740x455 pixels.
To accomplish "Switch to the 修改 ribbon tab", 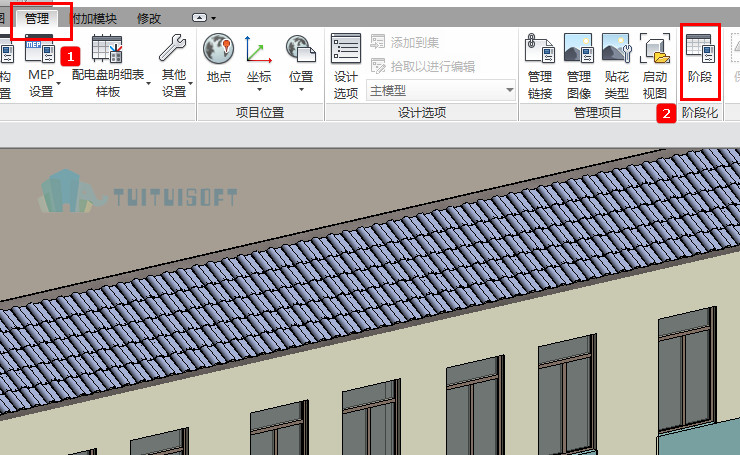I will [x=149, y=19].
